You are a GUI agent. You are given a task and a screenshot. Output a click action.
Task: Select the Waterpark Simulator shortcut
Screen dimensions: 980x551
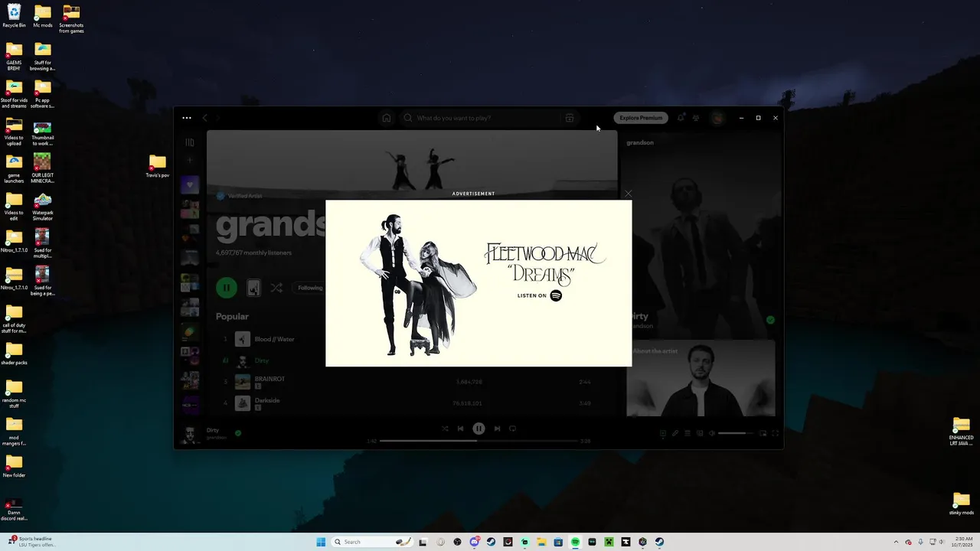(x=43, y=207)
